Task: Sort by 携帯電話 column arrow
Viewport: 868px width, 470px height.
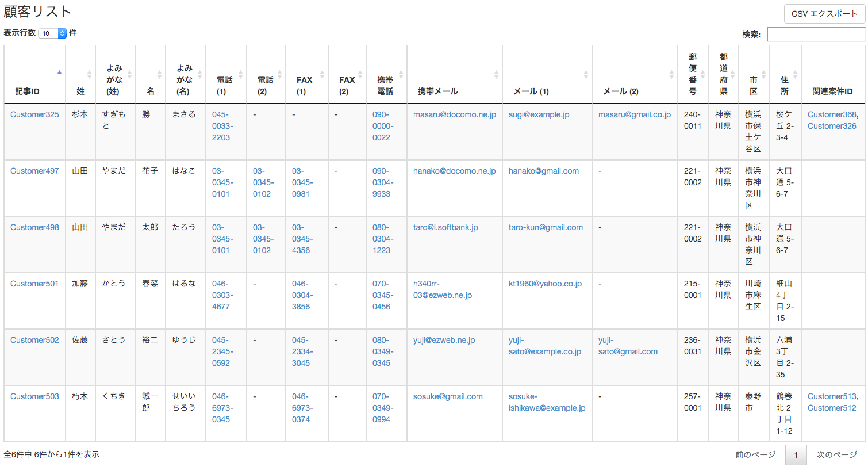Action: coord(401,74)
